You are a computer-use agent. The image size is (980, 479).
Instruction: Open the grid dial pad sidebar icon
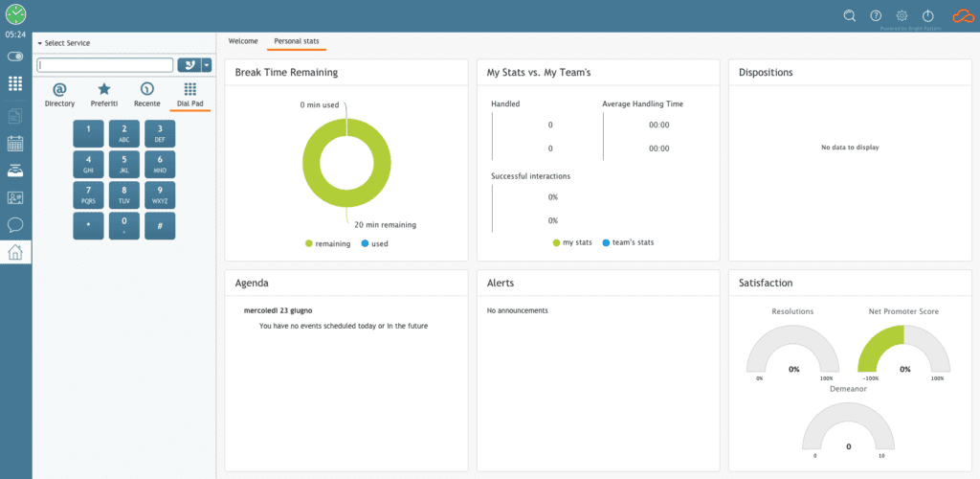(15, 83)
